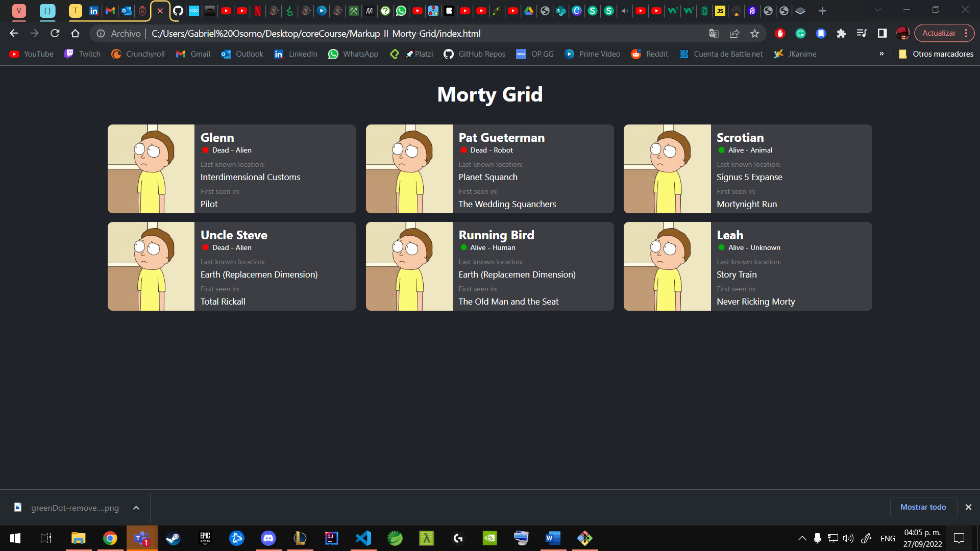Open Discord from the taskbar

coord(268,538)
